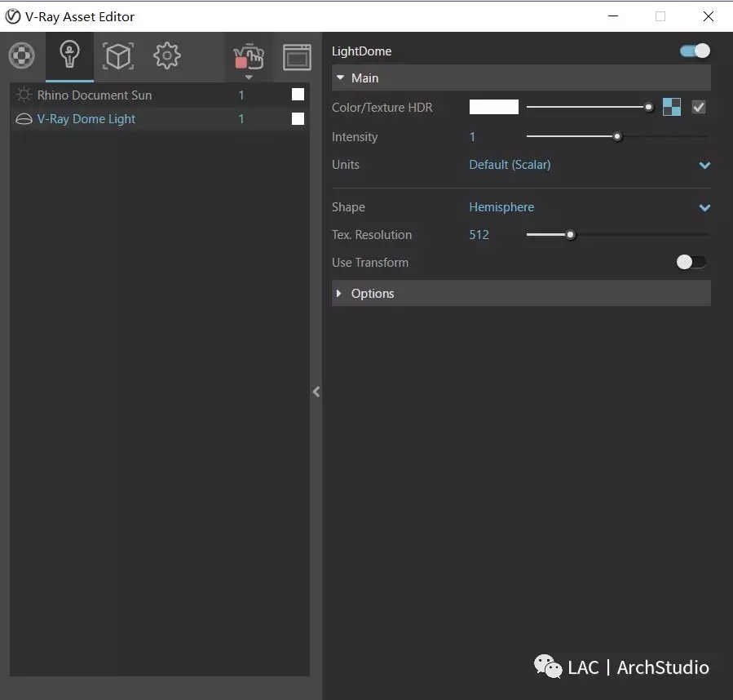The image size is (733, 700).
Task: Adjust the Intensity slider
Action: pyautogui.click(x=617, y=136)
